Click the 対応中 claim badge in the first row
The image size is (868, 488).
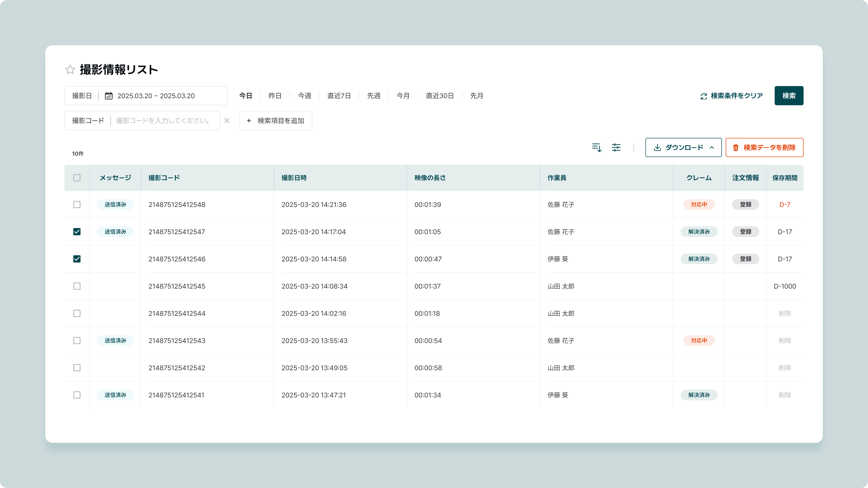[699, 204]
